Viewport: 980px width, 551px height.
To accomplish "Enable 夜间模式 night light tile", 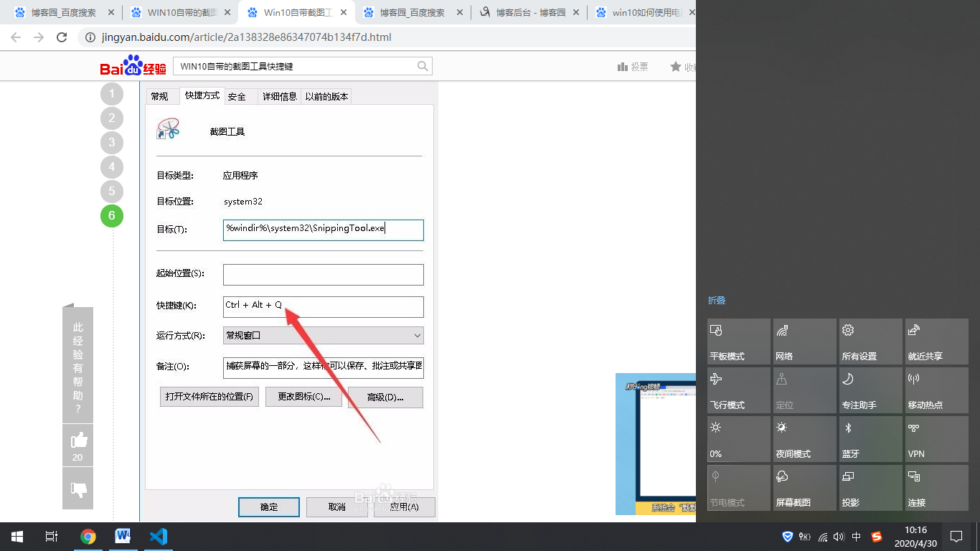I will click(804, 441).
